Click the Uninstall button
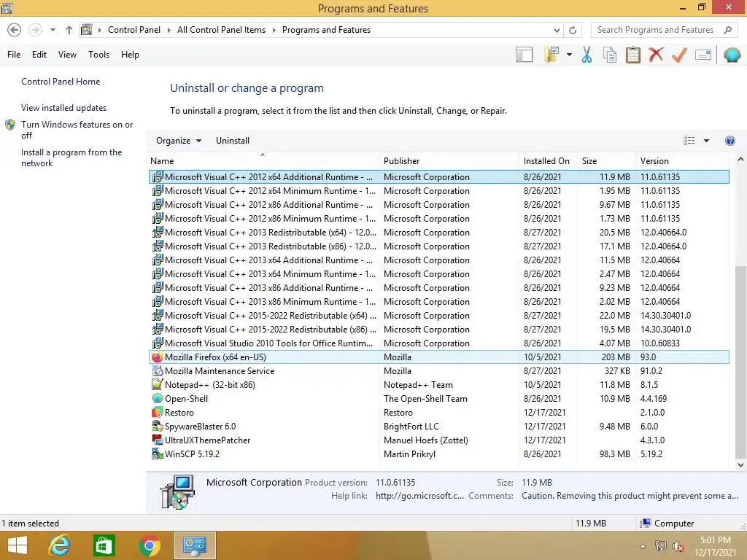The width and height of the screenshot is (747, 560). tap(233, 141)
